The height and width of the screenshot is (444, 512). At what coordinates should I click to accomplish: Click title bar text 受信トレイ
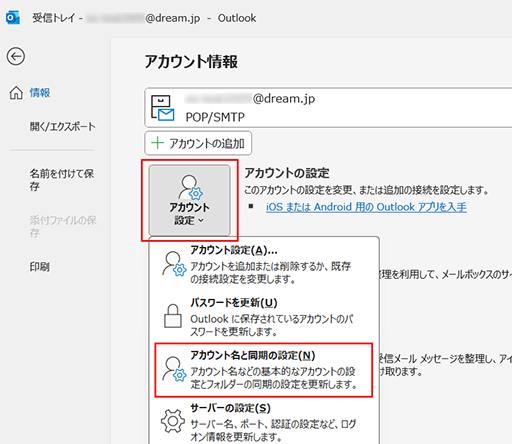[53, 18]
